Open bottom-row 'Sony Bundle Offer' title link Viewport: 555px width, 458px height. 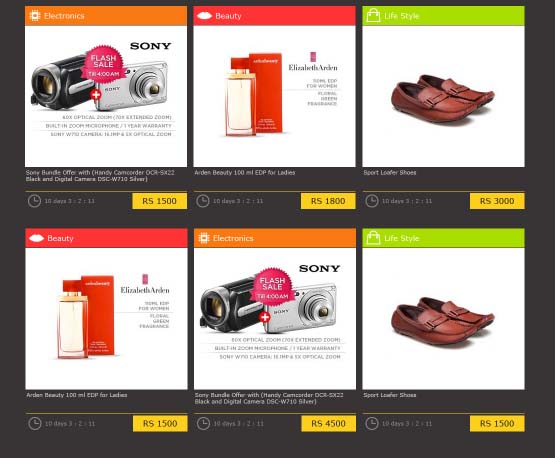[269, 398]
